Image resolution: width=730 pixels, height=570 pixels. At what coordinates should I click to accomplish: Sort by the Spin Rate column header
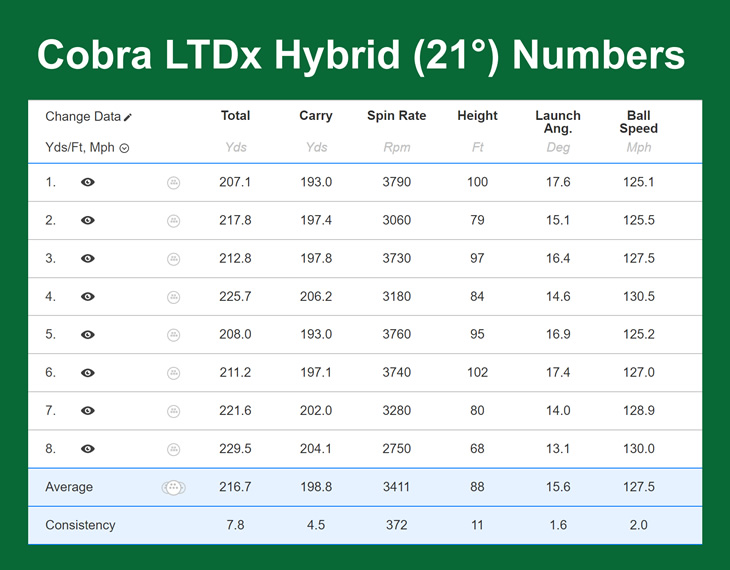(397, 115)
